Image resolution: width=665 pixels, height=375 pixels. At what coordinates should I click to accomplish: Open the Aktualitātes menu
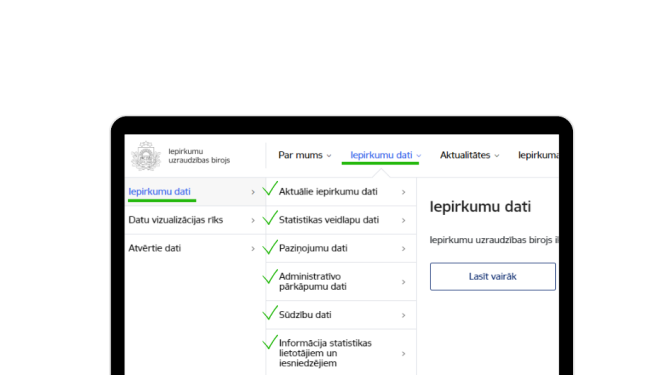click(465, 155)
